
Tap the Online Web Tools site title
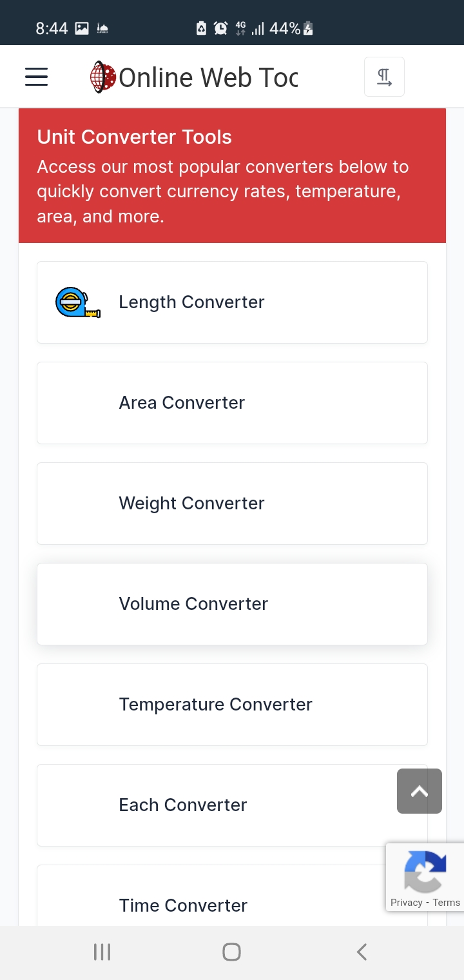tap(208, 77)
